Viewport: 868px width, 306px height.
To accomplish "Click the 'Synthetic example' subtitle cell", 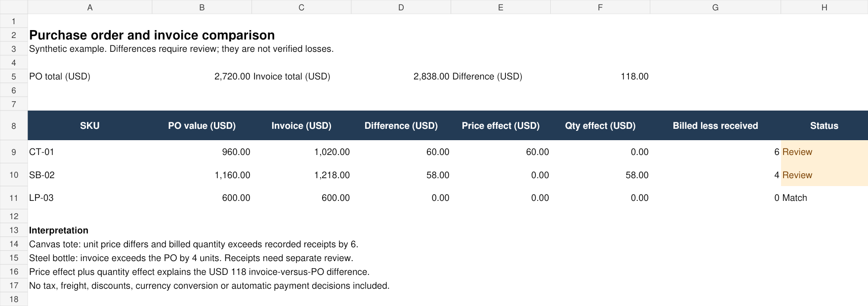I will point(181,49).
